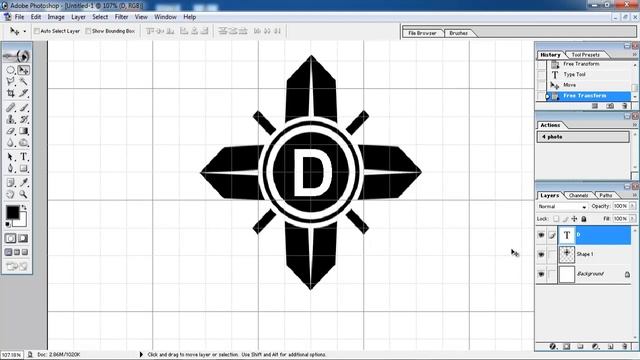Hide the Shape 1 layer
Image resolution: width=640 pixels, height=360 pixels.
[541, 254]
